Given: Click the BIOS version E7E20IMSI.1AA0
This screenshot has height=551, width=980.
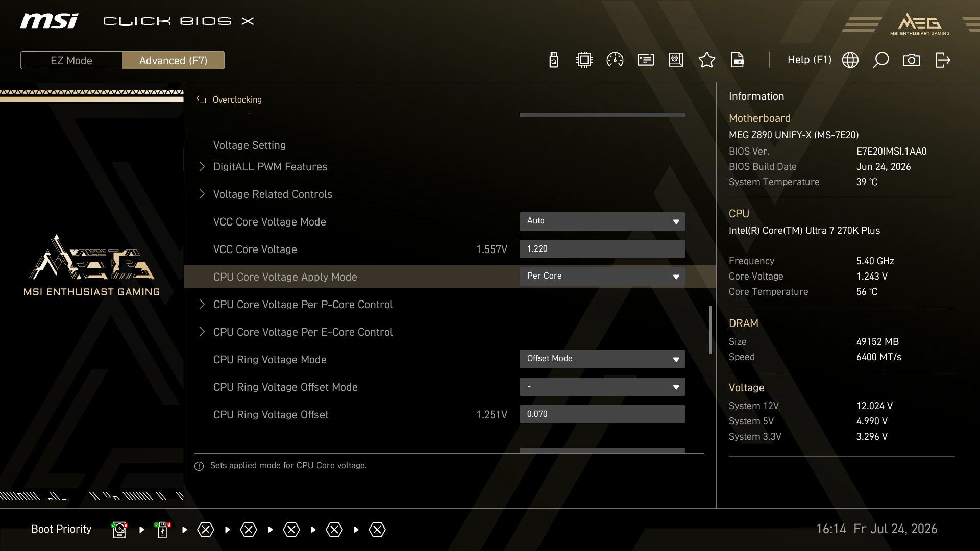Looking at the screenshot, I should point(891,152).
